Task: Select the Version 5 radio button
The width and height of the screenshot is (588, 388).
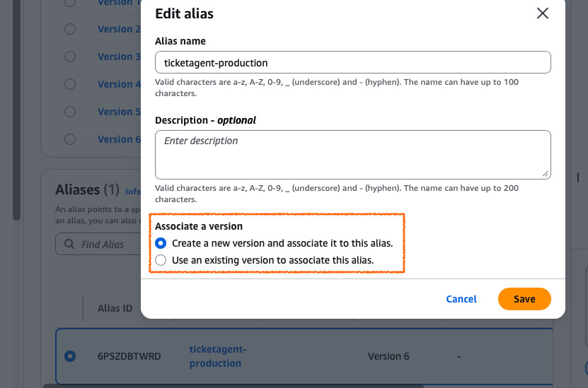Action: [x=70, y=112]
